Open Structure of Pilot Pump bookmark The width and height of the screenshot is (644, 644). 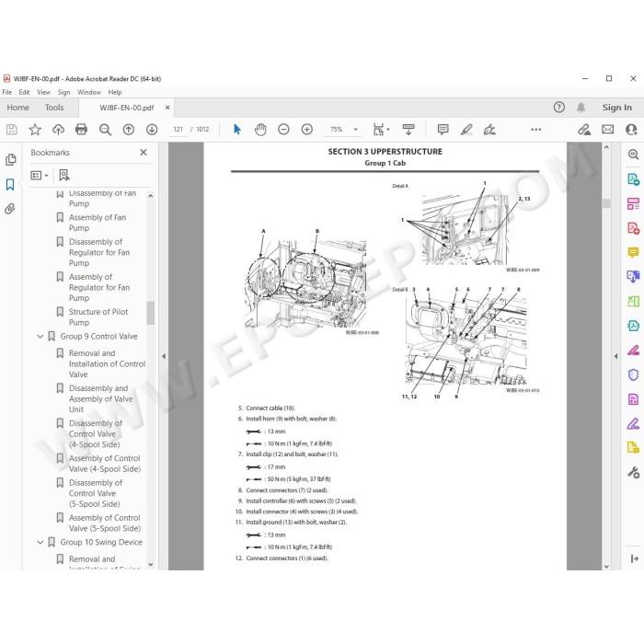pos(98,317)
